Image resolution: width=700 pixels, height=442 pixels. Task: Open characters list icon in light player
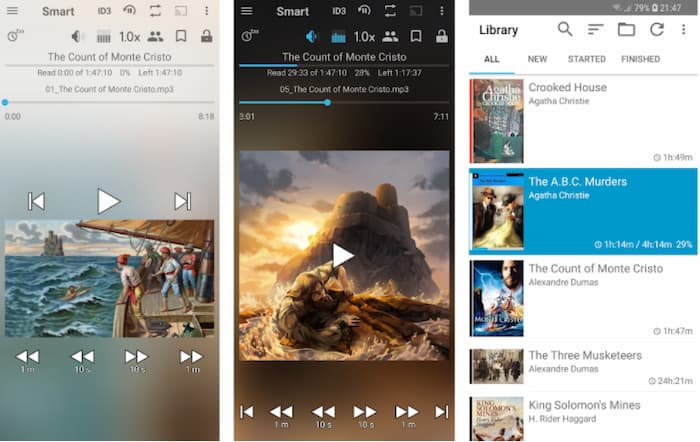pyautogui.click(x=155, y=37)
